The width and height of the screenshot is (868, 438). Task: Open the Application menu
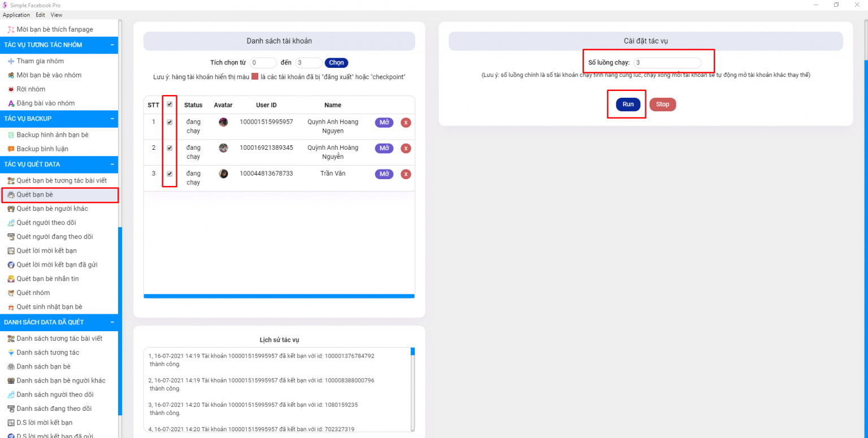(x=16, y=15)
